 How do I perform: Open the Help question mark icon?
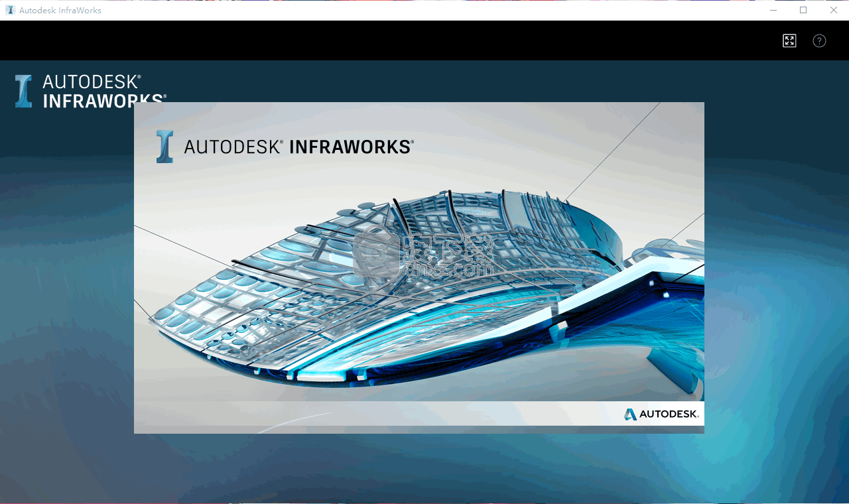(x=820, y=41)
